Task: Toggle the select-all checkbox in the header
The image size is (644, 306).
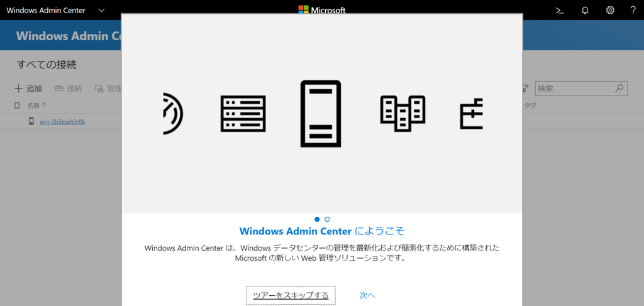Action: point(17,106)
